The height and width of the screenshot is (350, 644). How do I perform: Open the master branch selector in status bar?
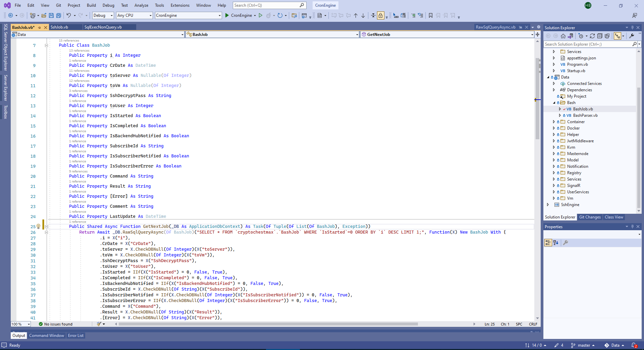pyautogui.click(x=583, y=345)
